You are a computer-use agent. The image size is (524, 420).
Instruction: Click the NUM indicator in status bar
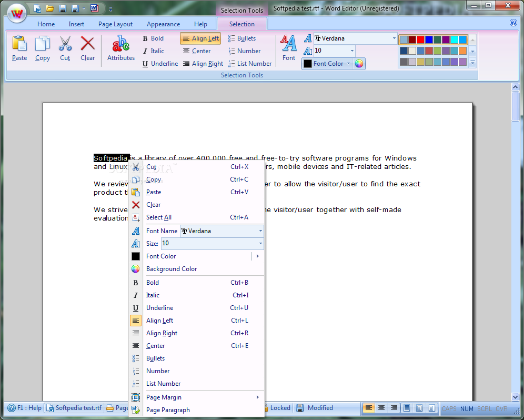tap(467, 409)
